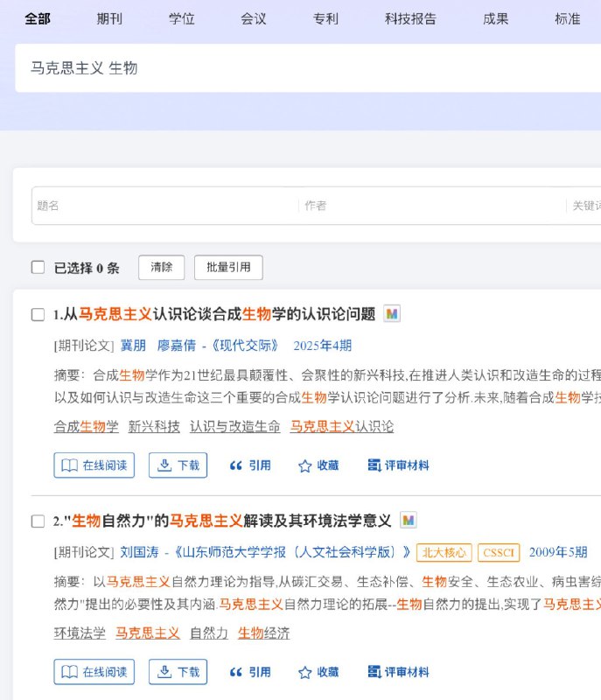Click the M badge icon after result 2 title
601x700 pixels.
point(409,520)
